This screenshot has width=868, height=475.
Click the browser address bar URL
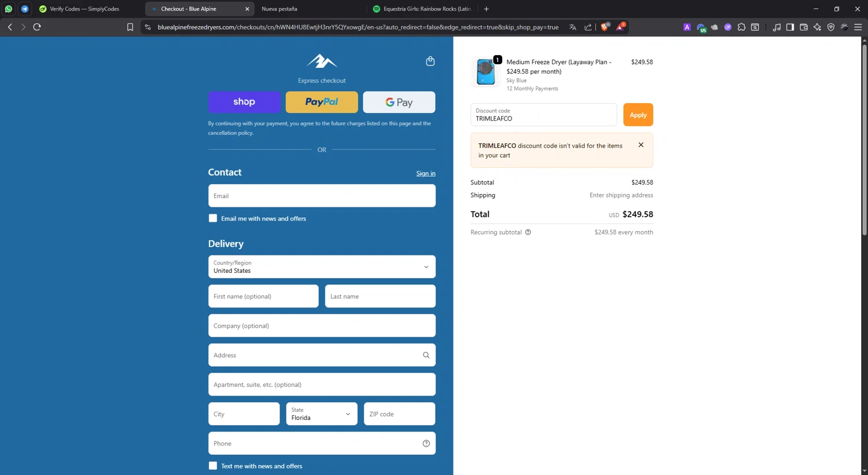(x=358, y=27)
